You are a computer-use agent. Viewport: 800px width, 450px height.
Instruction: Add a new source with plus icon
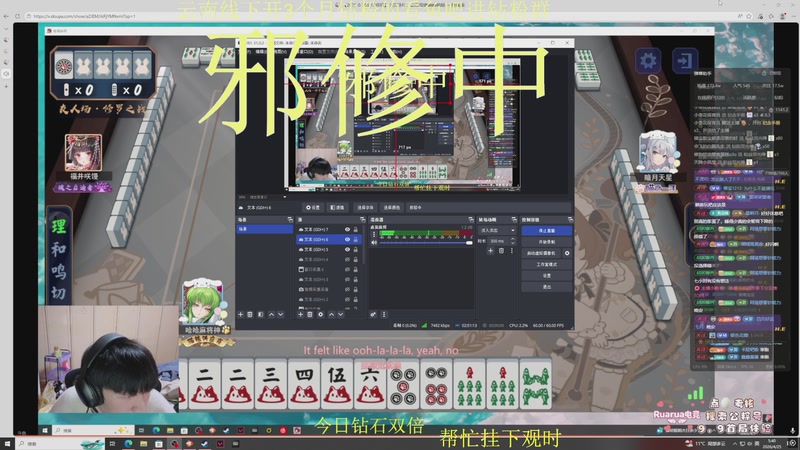[301, 314]
